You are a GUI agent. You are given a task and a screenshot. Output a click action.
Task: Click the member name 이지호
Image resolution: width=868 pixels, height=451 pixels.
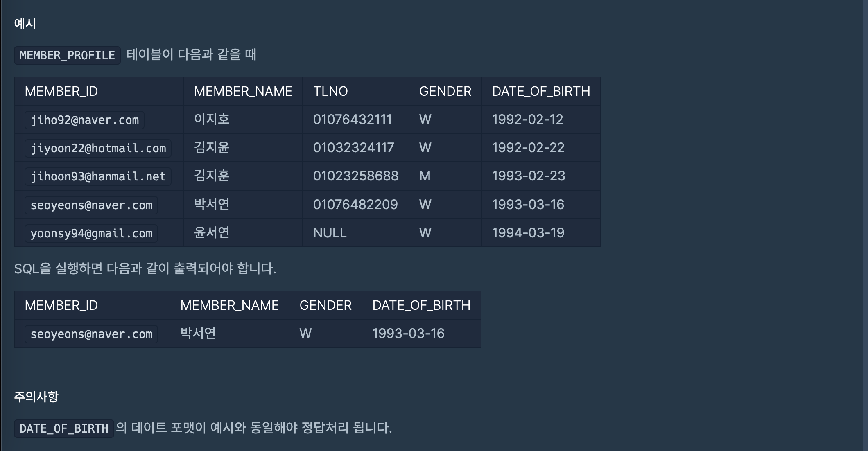(212, 120)
